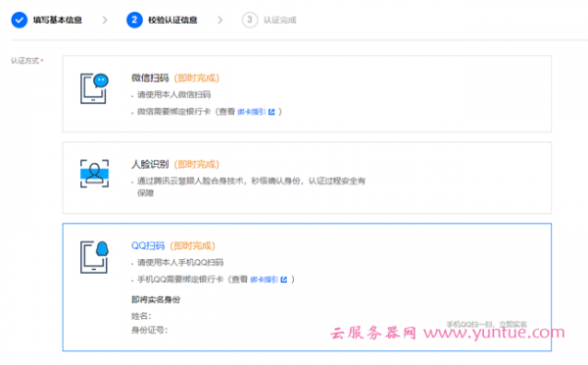The width and height of the screenshot is (588, 365).
Task: Click 姓名 label
Action: (x=141, y=316)
